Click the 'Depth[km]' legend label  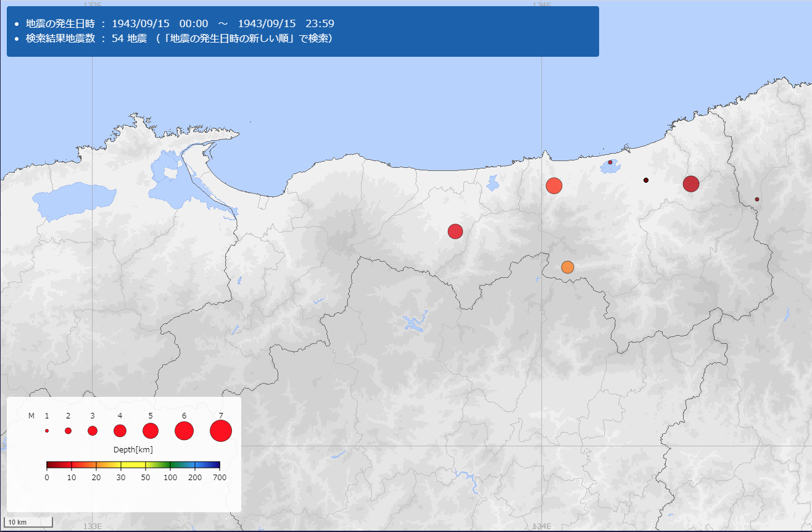coord(133,449)
